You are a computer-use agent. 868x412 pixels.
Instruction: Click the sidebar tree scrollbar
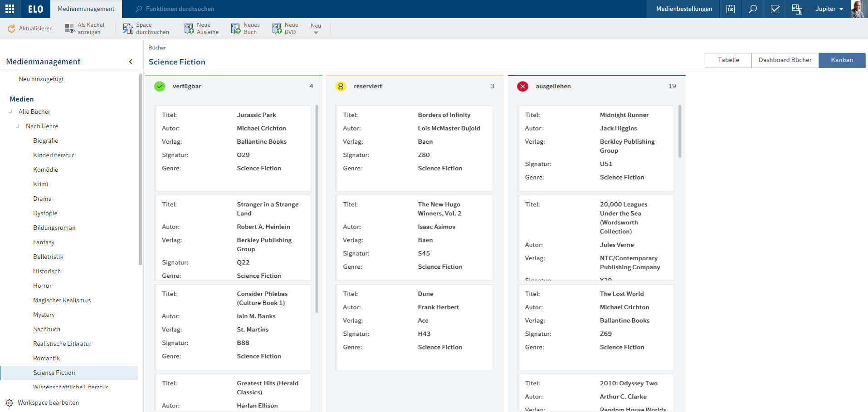141,170
